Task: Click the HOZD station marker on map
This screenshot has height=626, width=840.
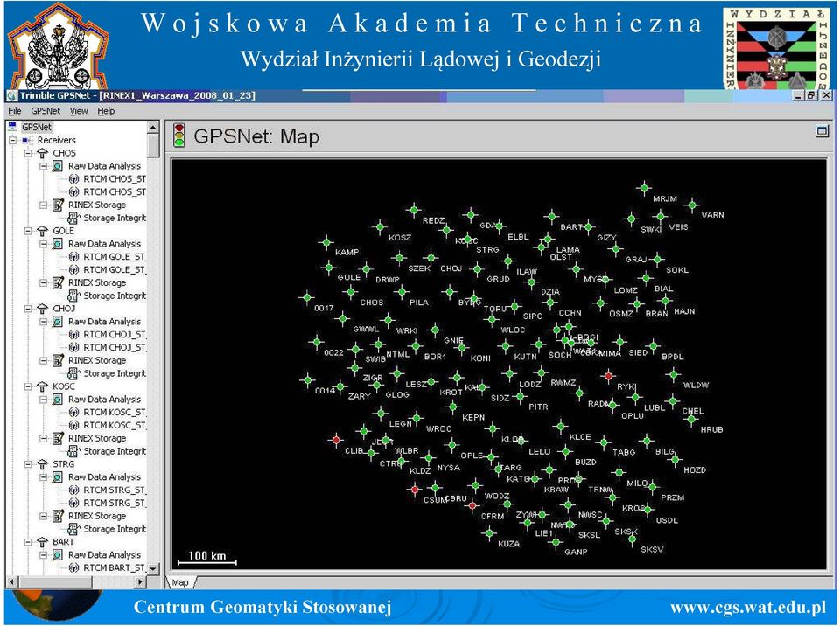Action: coord(675,459)
